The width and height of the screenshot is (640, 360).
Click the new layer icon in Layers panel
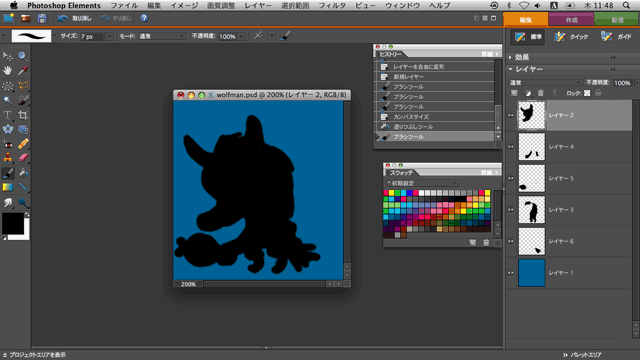point(514,93)
